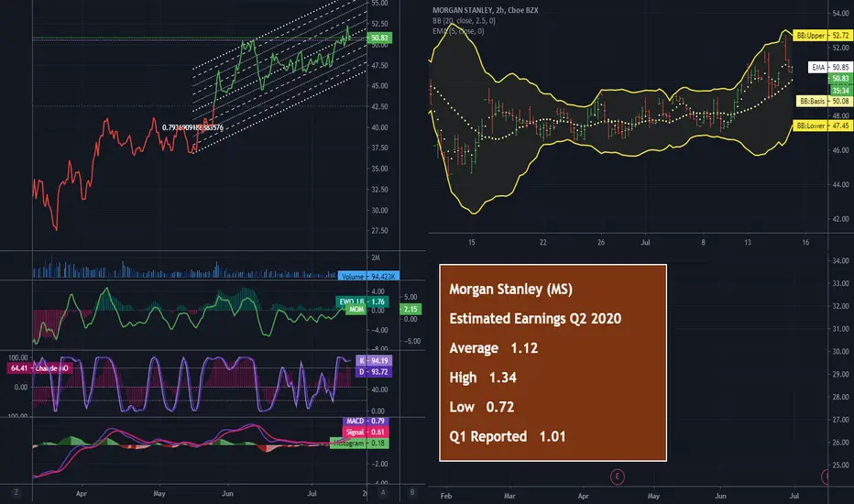Click the A auto-scale button
Screen dimensions: 854x504
click(383, 493)
